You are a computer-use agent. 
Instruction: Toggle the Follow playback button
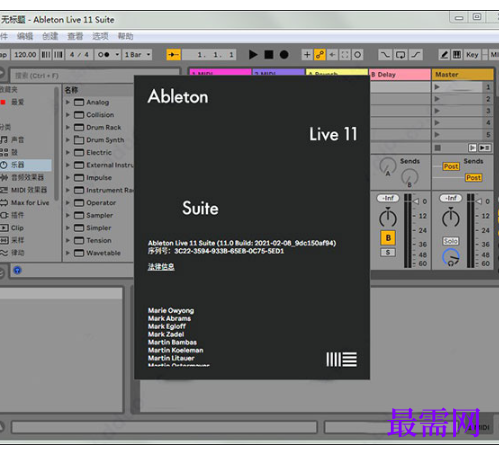[173, 55]
